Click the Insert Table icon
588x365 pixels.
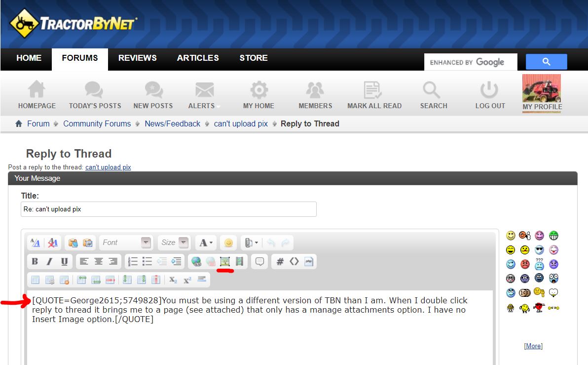click(35, 280)
